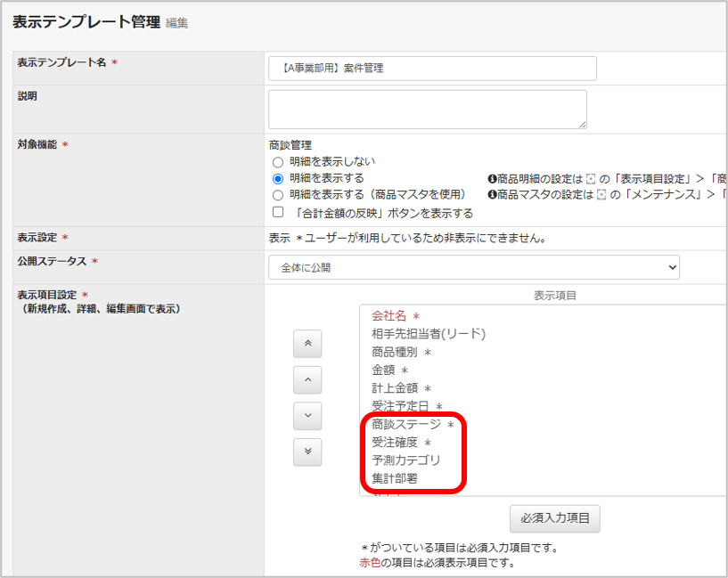Click into the 表示テンプレート名 text field
The height and width of the screenshot is (578, 728).
pos(432,69)
